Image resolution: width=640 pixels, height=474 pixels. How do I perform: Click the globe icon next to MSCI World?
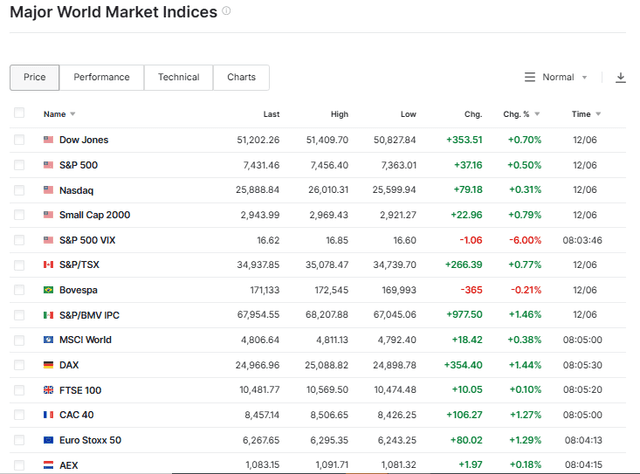coord(48,340)
